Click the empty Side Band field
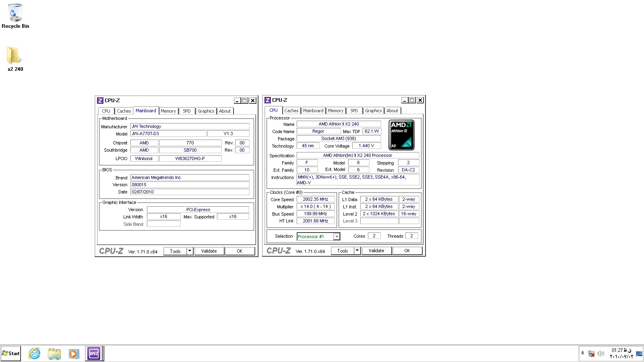644x362 pixels. click(164, 224)
